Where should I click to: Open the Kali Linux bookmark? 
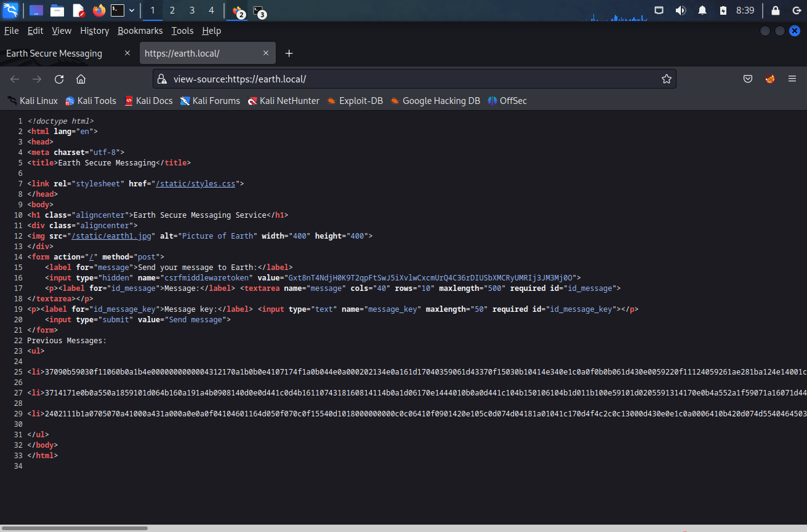tap(33, 101)
